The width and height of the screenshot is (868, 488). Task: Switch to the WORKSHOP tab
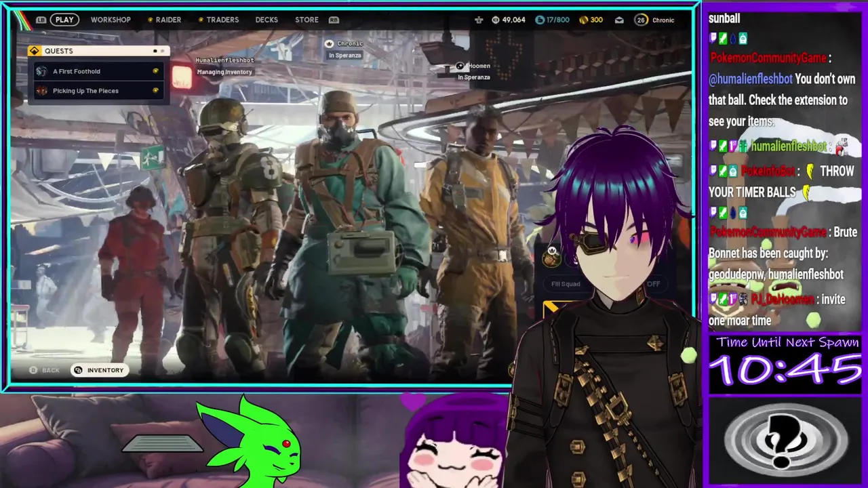(111, 20)
